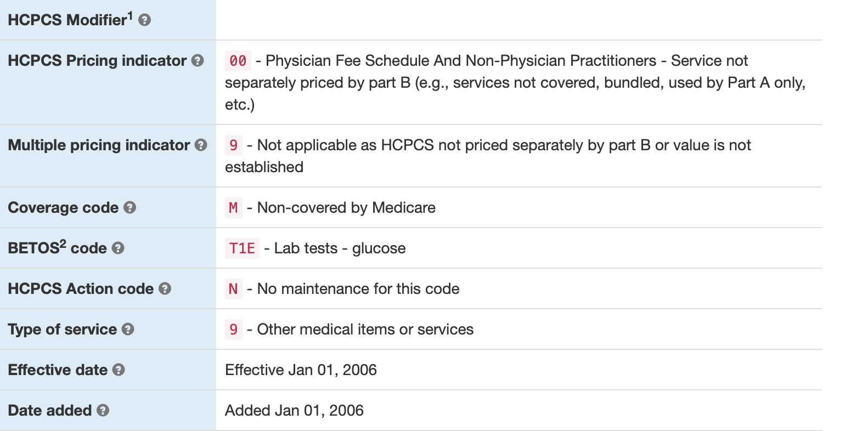Click help icon next to Type of service

(x=128, y=330)
